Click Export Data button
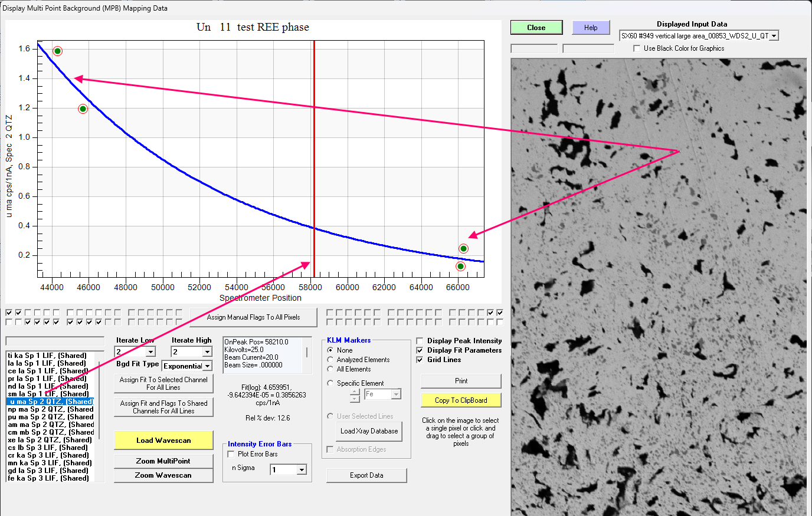This screenshot has width=812, height=516. click(366, 475)
